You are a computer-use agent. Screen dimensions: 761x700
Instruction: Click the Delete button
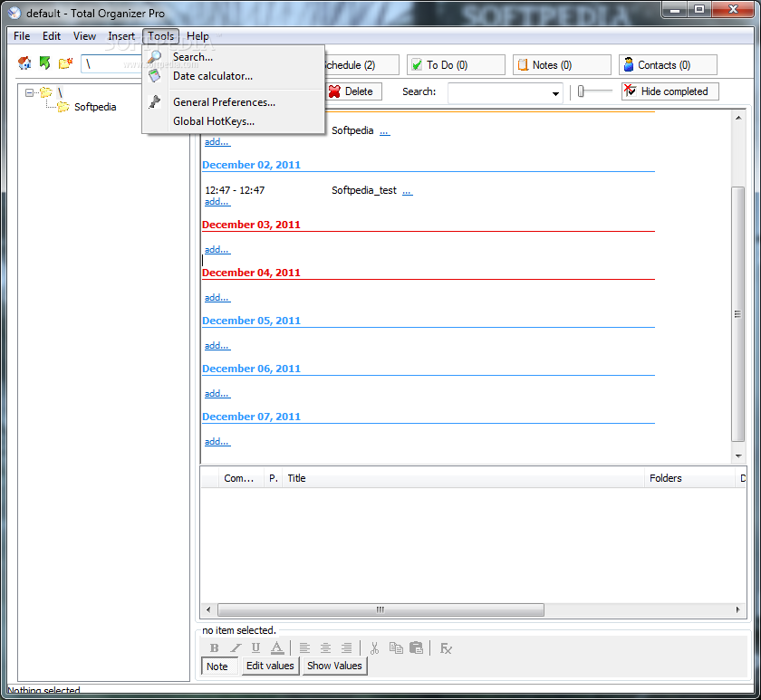click(x=353, y=91)
